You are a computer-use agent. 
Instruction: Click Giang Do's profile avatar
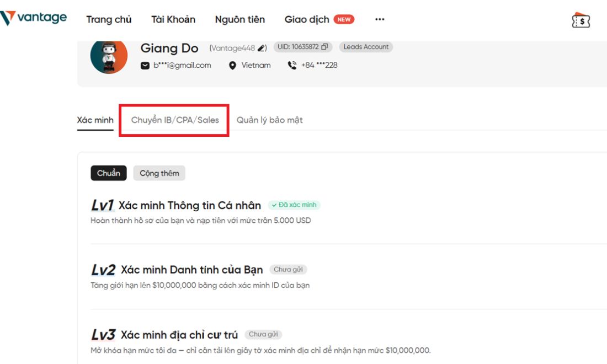[x=109, y=56]
